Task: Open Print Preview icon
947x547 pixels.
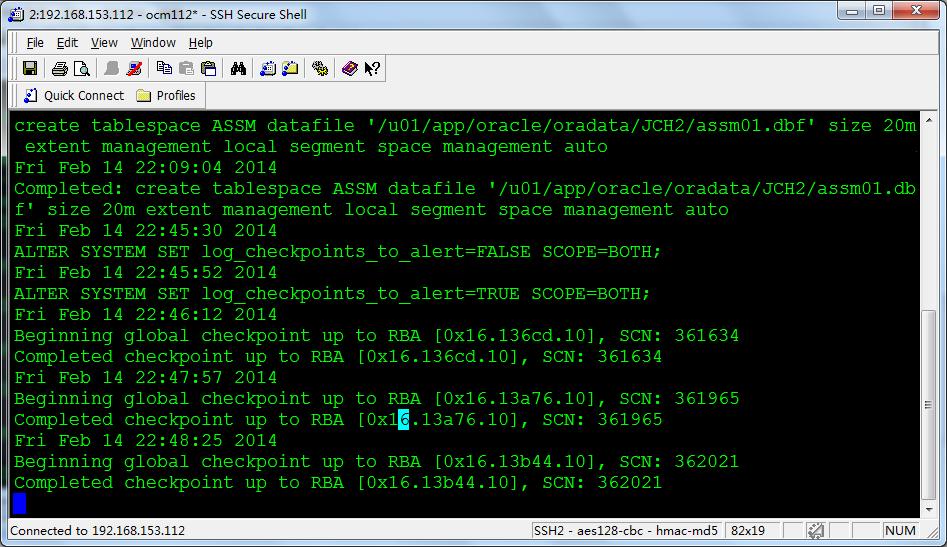Action: [x=82, y=68]
